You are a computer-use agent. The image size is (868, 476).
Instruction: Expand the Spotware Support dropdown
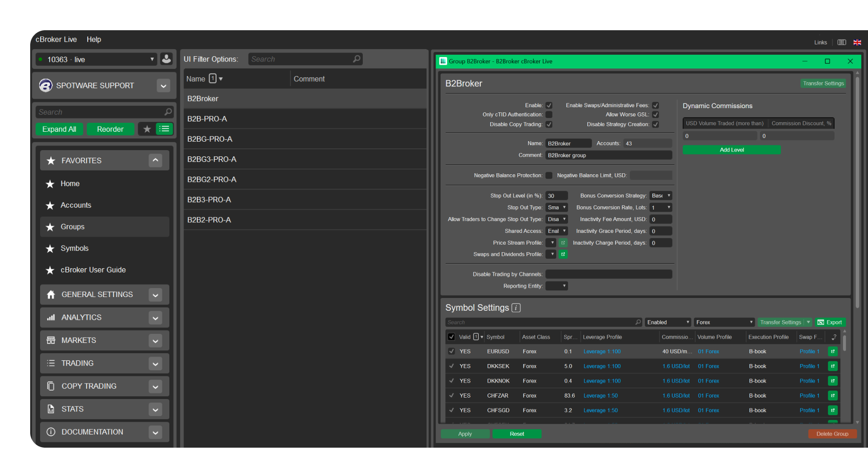pos(163,86)
